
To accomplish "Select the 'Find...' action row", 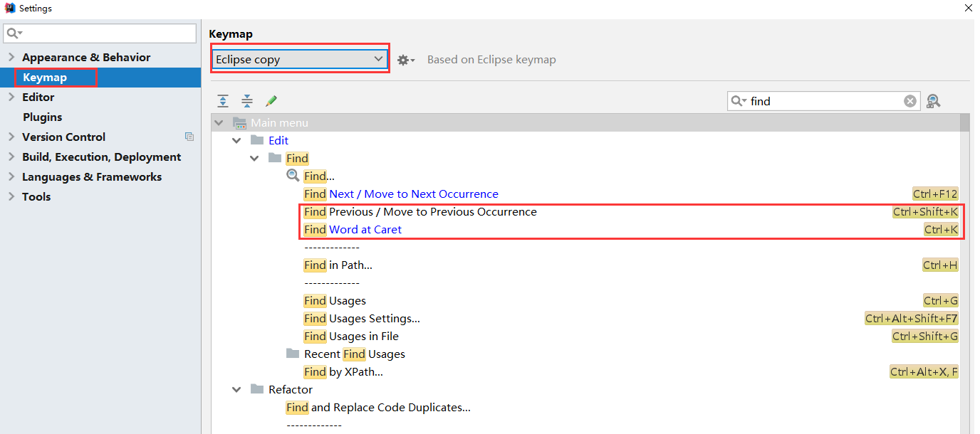I will coord(319,176).
